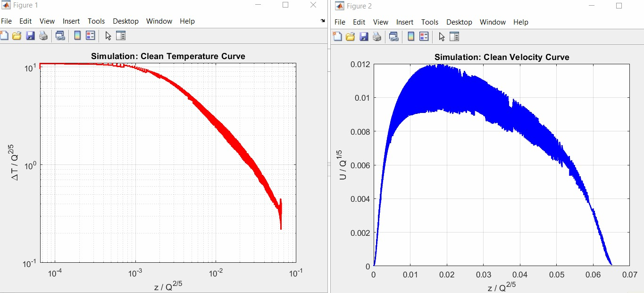Click Save Figure icon in Figure 1 toolbar
Image resolution: width=644 pixels, height=293 pixels.
coord(30,35)
